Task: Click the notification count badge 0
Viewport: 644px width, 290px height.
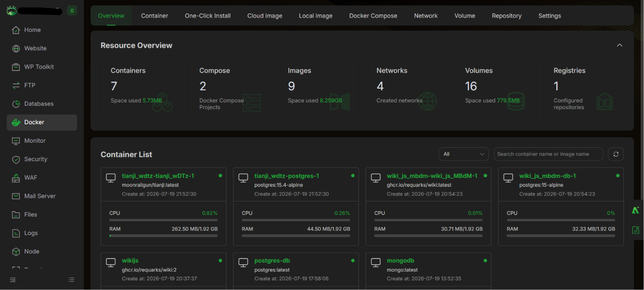Action: click(72, 11)
